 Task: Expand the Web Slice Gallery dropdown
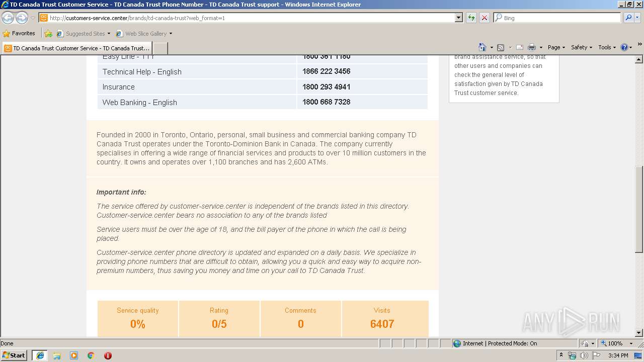coord(171,34)
